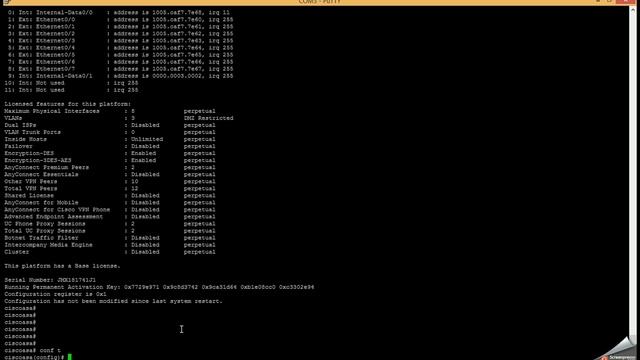Click 'AnyConnect Essentials' feature label
Image resolution: width=640 pixels, height=360 pixels.
tap(41, 174)
